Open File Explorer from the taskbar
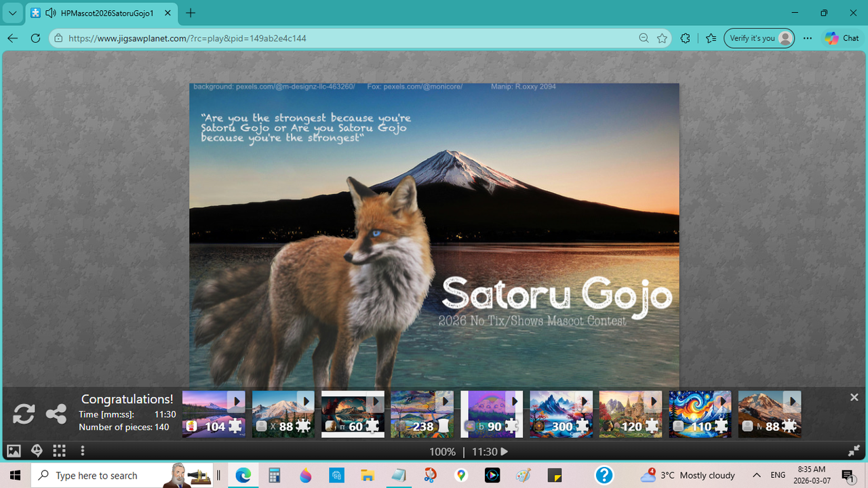This screenshot has height=488, width=868. point(368,475)
